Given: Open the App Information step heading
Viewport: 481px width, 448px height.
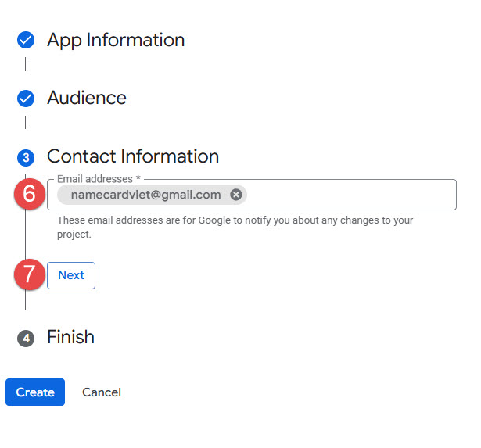Looking at the screenshot, I should [x=116, y=40].
